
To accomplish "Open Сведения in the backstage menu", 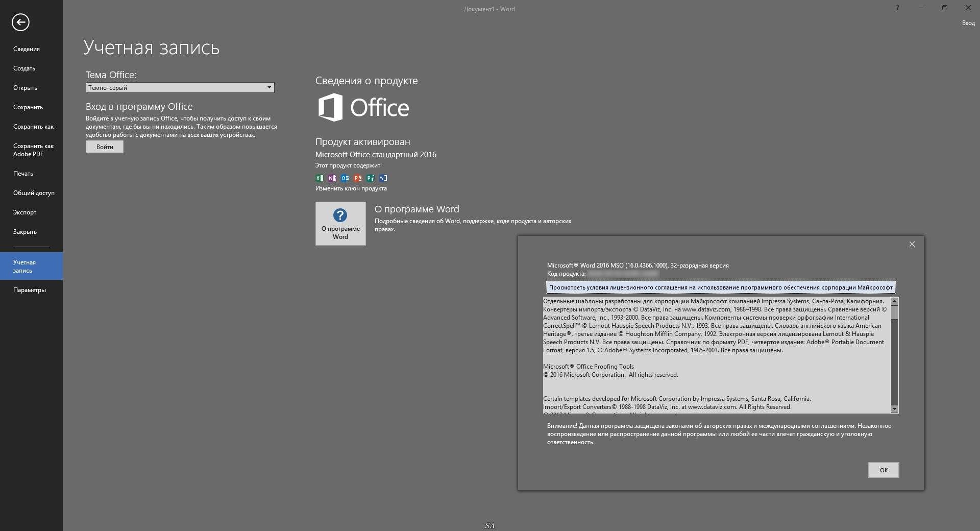I will click(27, 49).
